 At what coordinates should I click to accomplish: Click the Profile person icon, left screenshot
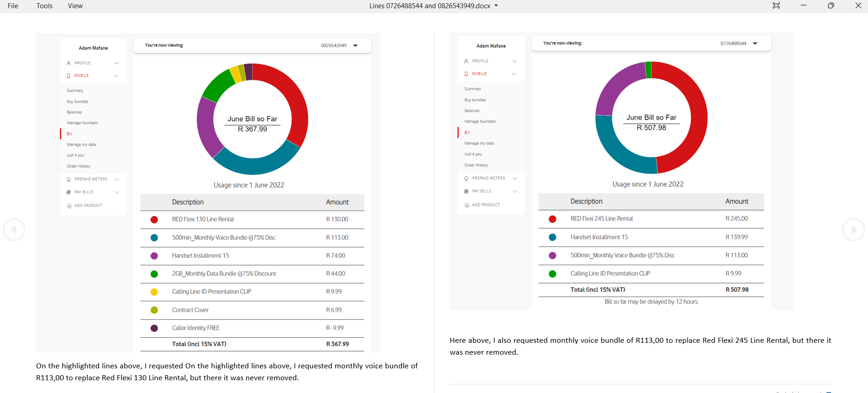[x=69, y=63]
